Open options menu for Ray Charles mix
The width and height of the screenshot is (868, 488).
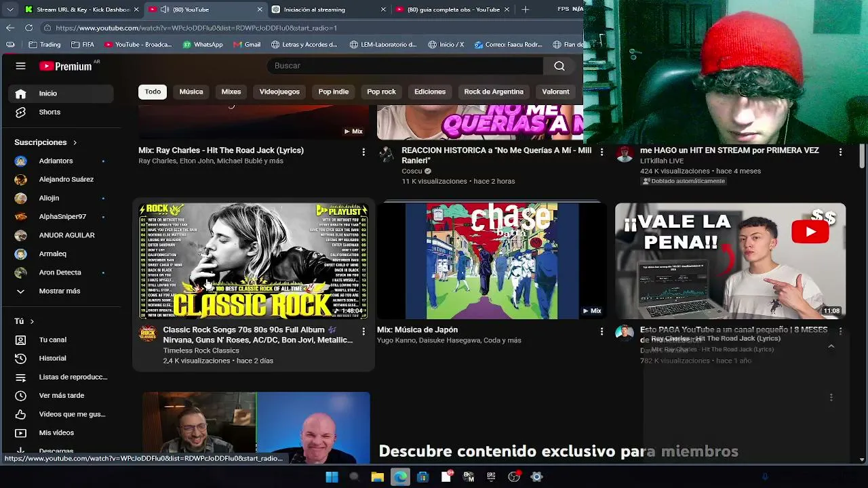(363, 152)
